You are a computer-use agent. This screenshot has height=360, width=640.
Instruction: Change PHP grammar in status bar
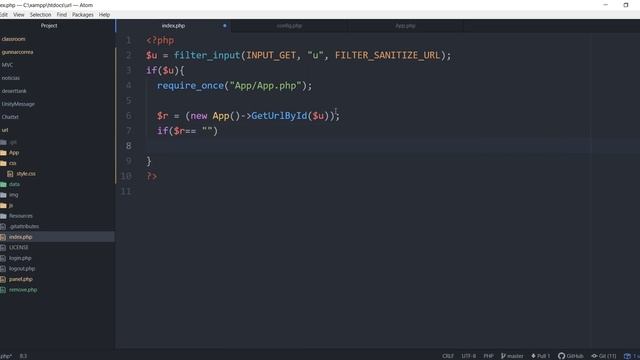point(488,356)
